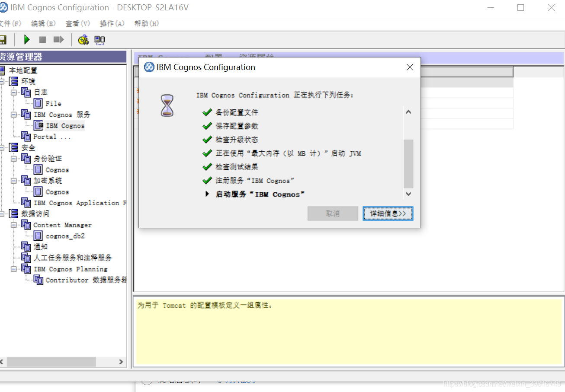Image resolution: width=565 pixels, height=392 pixels.
Task: Click the Restart service toolbar icon
Action: [58, 40]
